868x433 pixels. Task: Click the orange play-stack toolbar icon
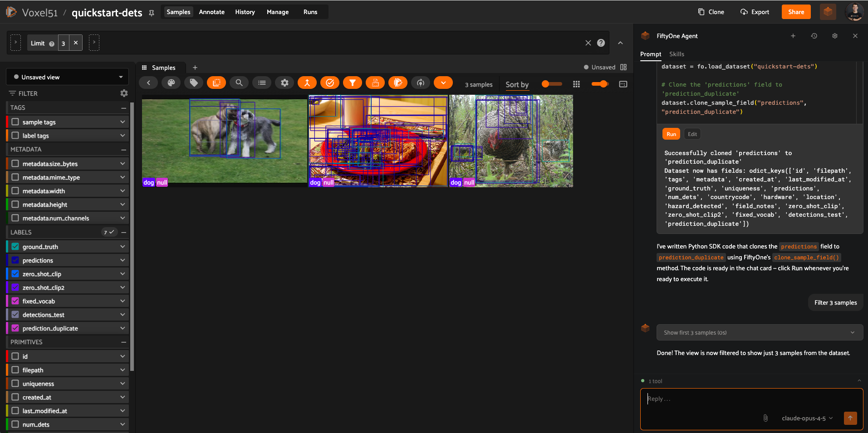point(398,83)
